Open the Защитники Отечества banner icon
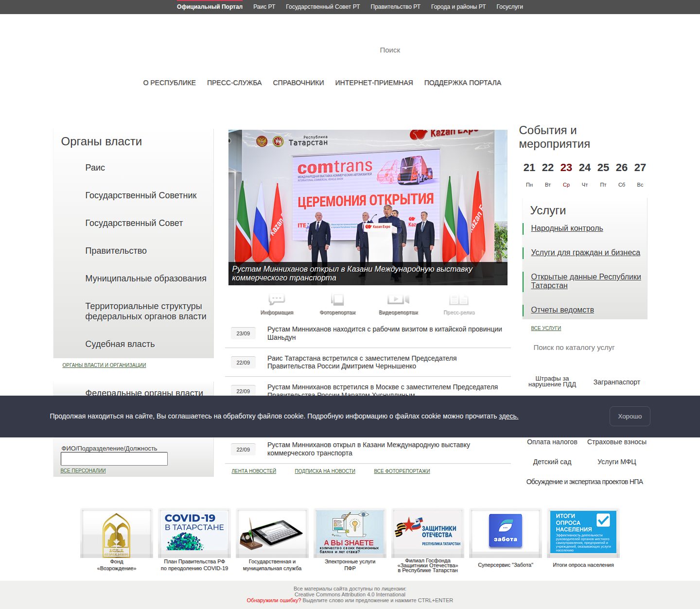The height and width of the screenshot is (609, 700). [x=428, y=533]
